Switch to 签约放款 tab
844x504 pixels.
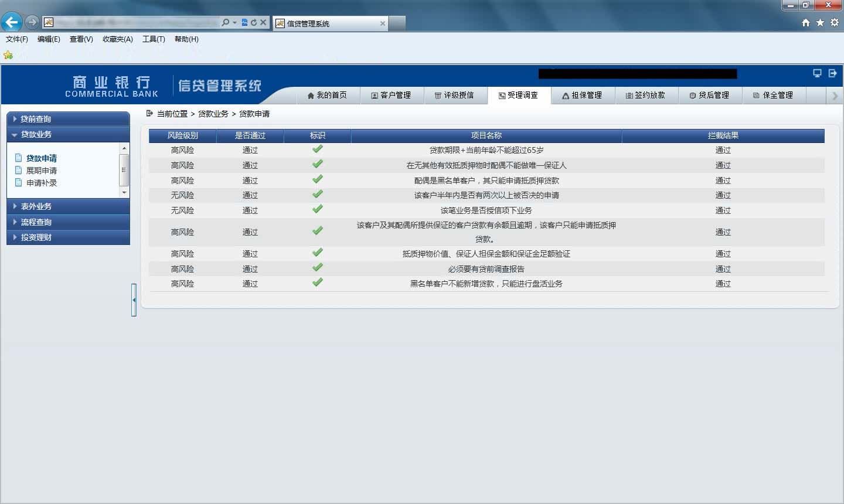646,95
